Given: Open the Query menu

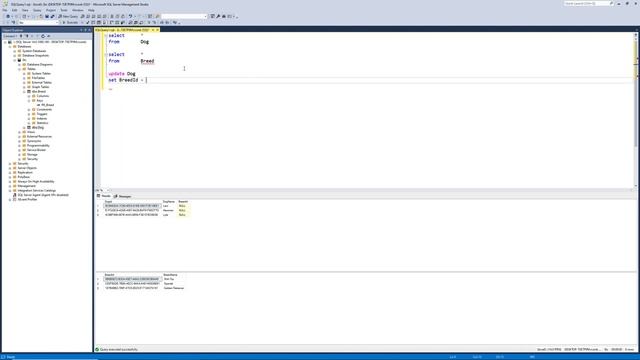Looking at the screenshot, I should click(37, 10).
